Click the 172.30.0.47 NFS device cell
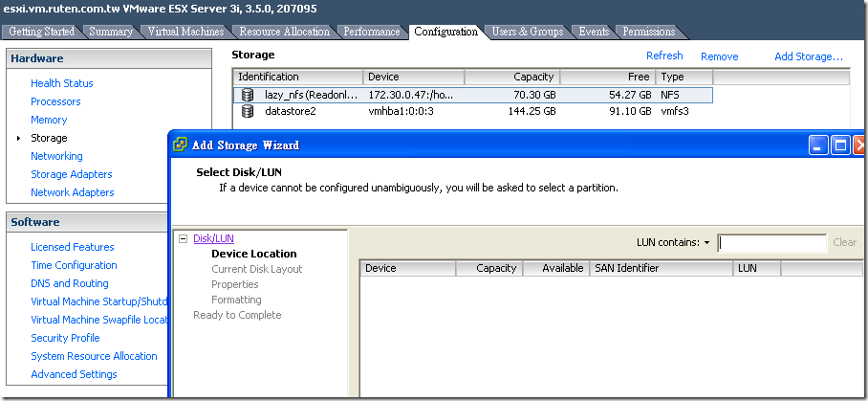868x401 pixels. point(411,96)
